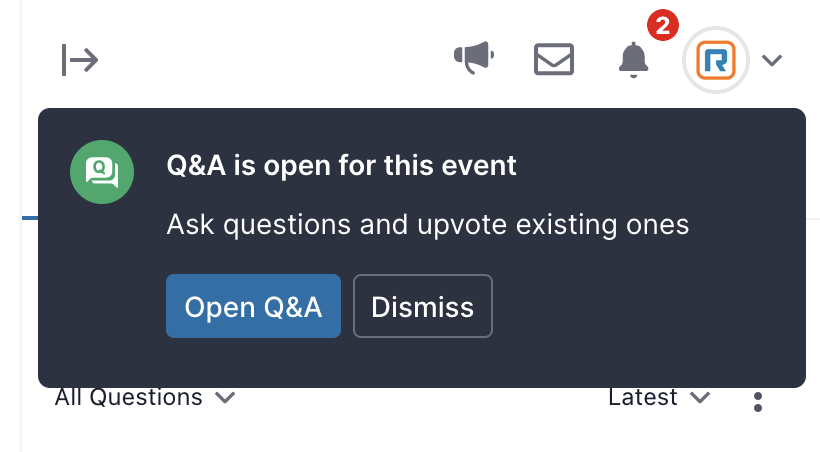Click the 'Ask questions and upvote existing ones' text
Image resolution: width=820 pixels, height=452 pixels.
pyautogui.click(x=428, y=225)
